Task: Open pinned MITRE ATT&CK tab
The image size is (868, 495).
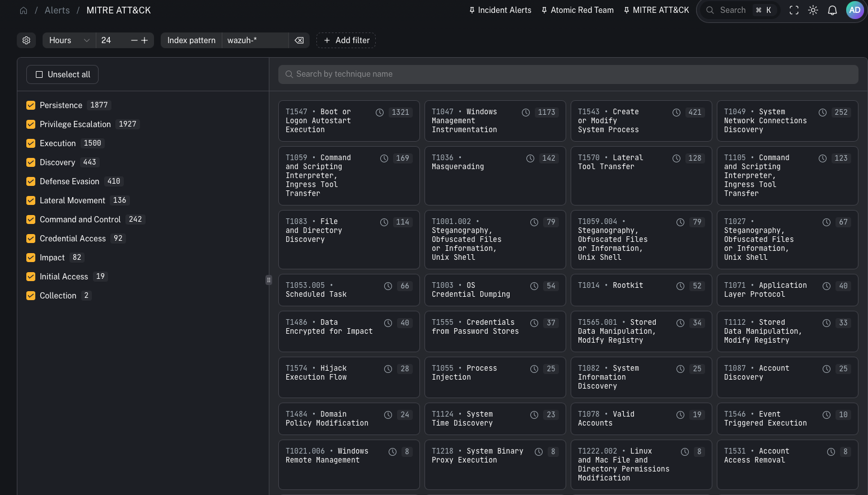Action: pyautogui.click(x=656, y=10)
